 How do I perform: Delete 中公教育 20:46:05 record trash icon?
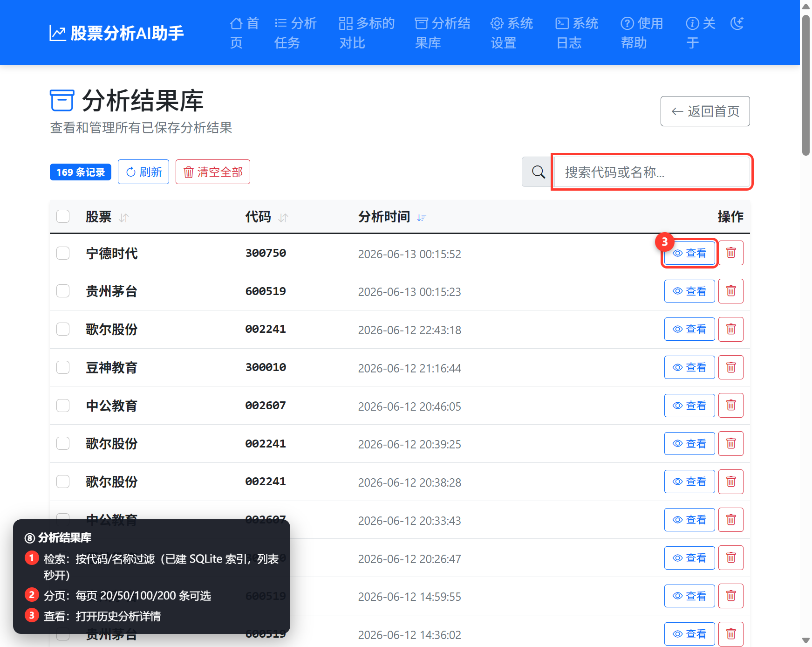point(731,406)
